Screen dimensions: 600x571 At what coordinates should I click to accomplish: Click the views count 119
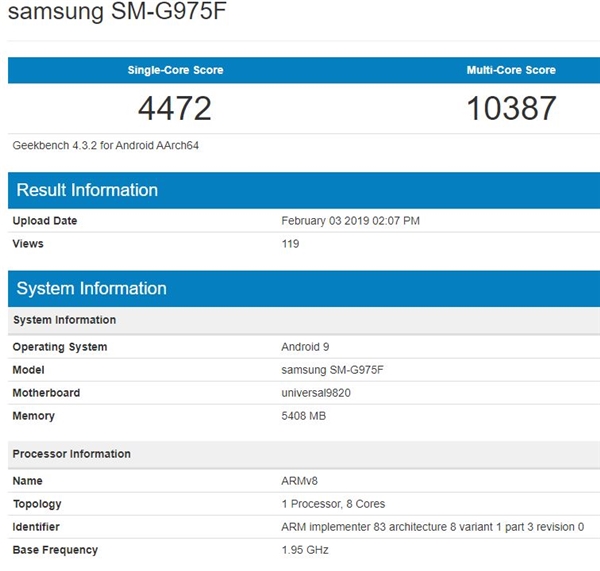click(291, 244)
